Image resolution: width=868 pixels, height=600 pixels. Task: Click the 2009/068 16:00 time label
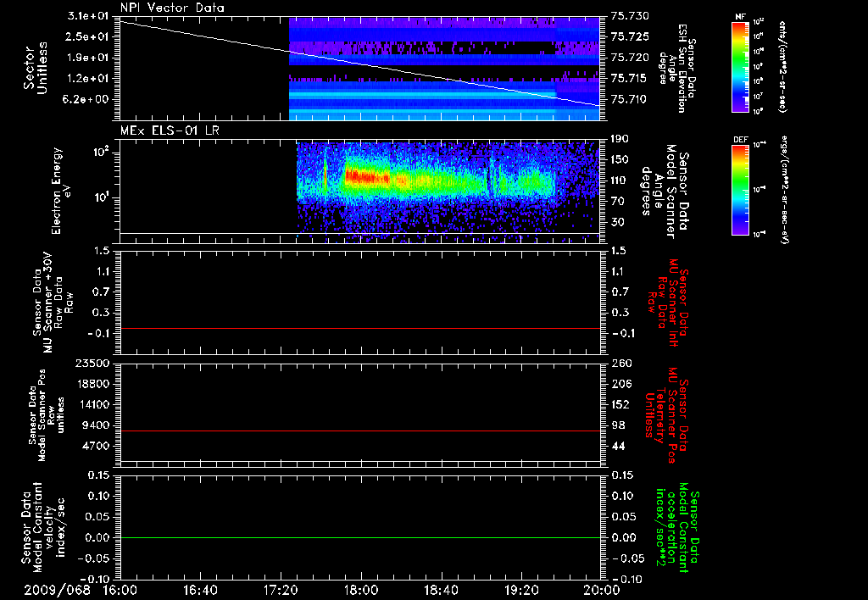81,590
